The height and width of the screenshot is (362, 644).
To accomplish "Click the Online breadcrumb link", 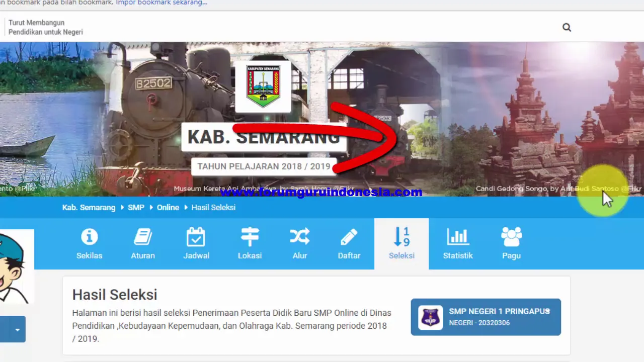I will click(x=168, y=208).
